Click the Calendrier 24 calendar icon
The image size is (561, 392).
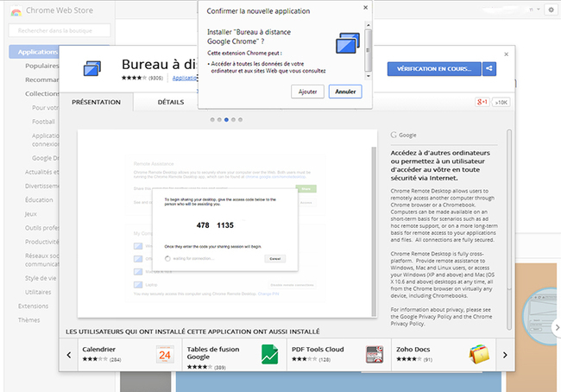(165, 354)
